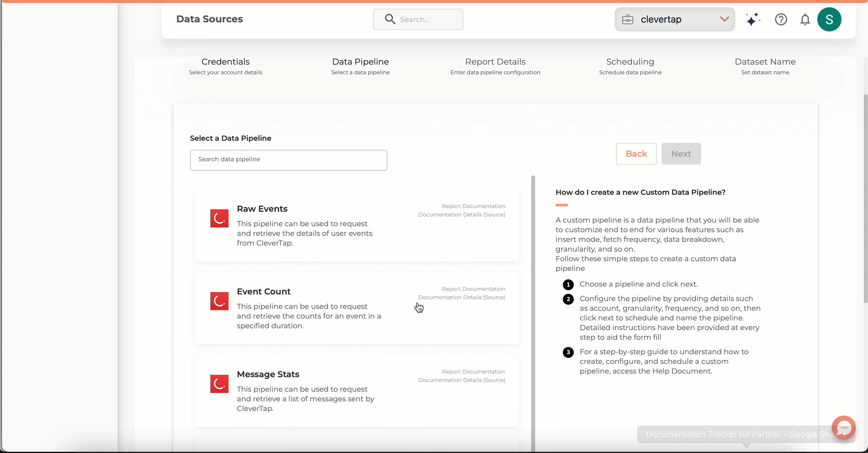Click the Message Stats description text
Viewport: 868px width, 453px height.
(x=306, y=399)
